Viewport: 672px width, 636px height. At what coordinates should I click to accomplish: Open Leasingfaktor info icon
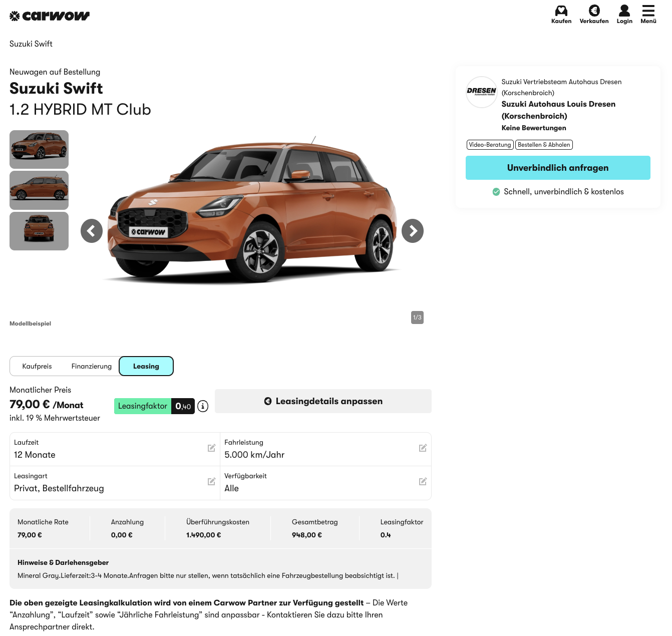[203, 406]
